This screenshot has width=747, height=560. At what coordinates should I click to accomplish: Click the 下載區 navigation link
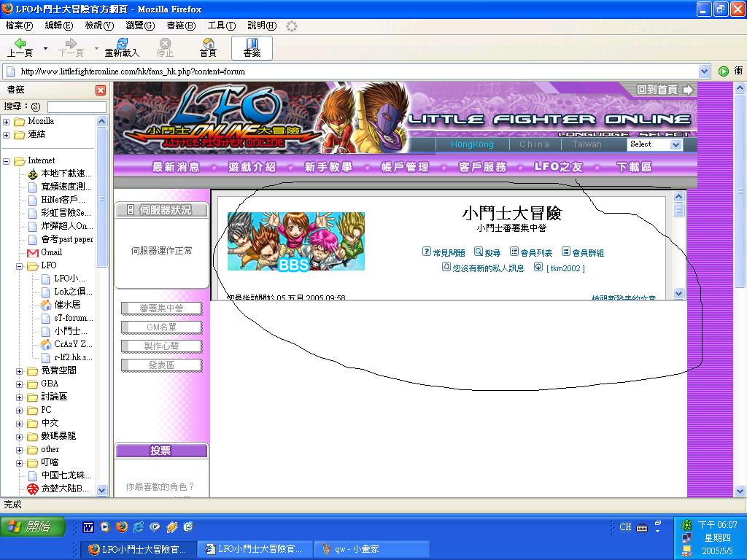point(633,167)
